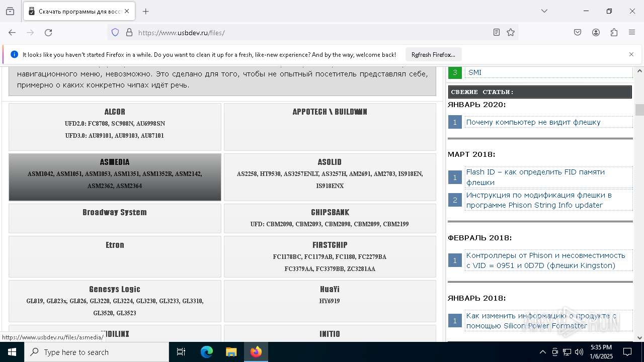
Task: Open the ASOLID controller section
Action: coord(330,177)
